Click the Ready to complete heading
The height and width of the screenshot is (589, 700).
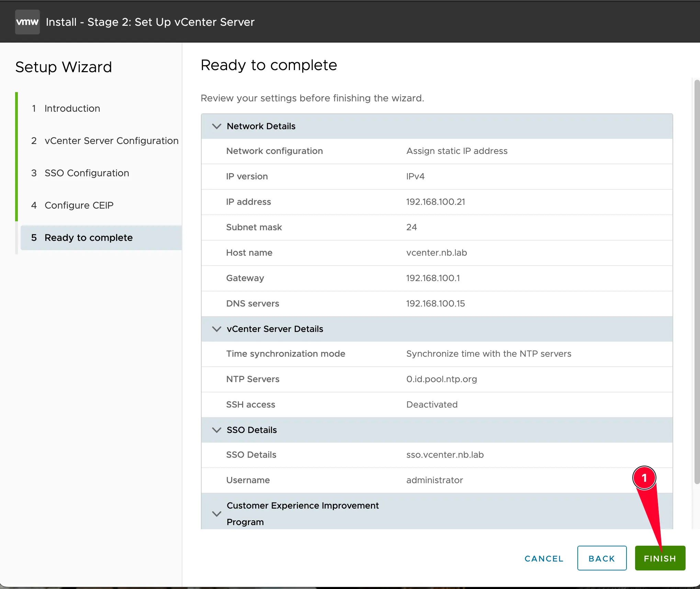click(269, 65)
